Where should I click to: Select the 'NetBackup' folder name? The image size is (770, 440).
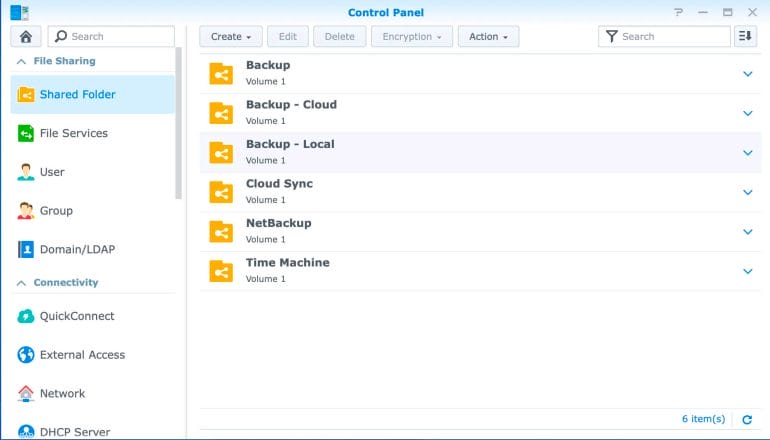point(278,223)
